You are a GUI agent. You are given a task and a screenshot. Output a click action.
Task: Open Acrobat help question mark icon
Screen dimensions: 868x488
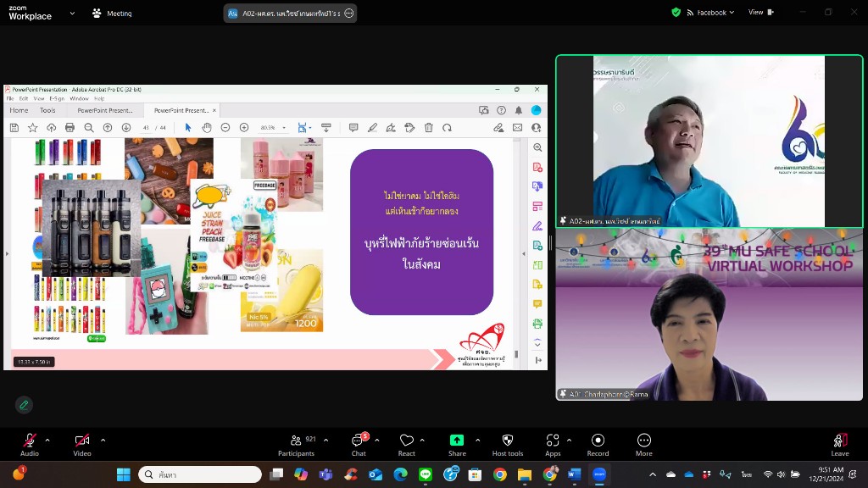click(501, 111)
